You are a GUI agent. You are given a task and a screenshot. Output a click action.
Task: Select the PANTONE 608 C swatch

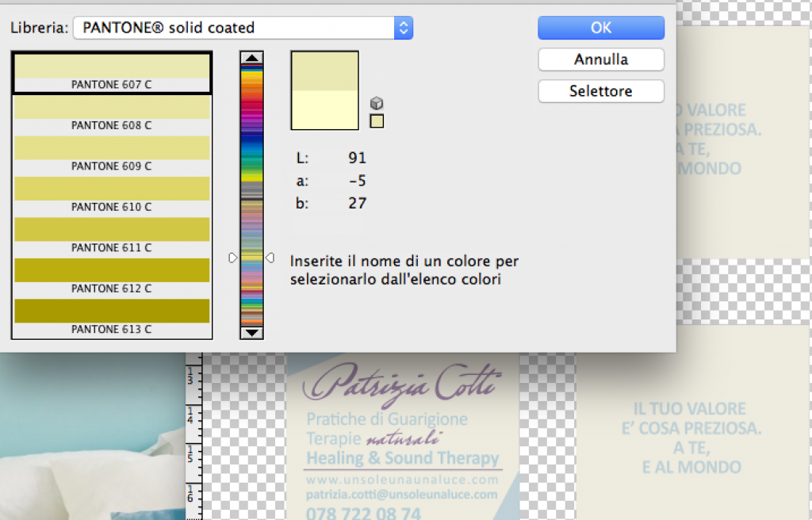click(x=112, y=113)
